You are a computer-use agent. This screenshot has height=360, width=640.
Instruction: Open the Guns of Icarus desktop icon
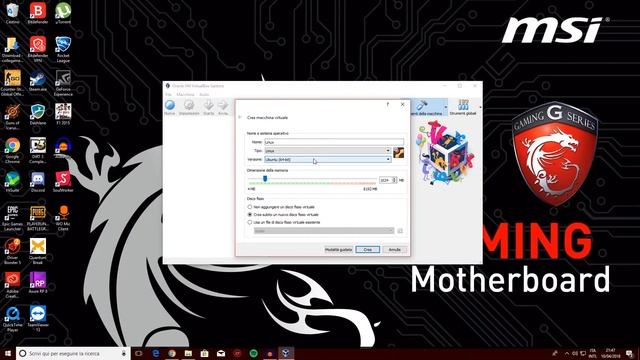(x=12, y=116)
